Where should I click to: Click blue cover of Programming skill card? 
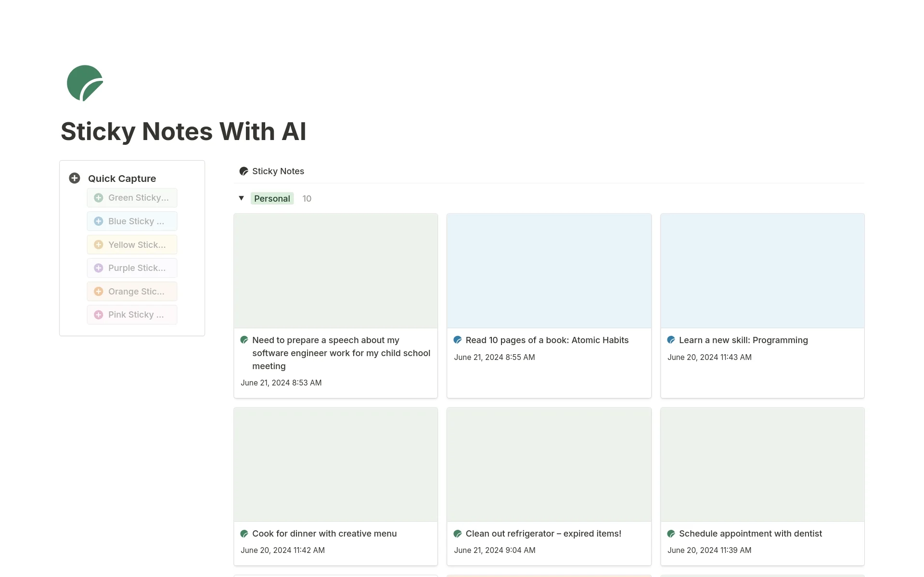coord(762,271)
